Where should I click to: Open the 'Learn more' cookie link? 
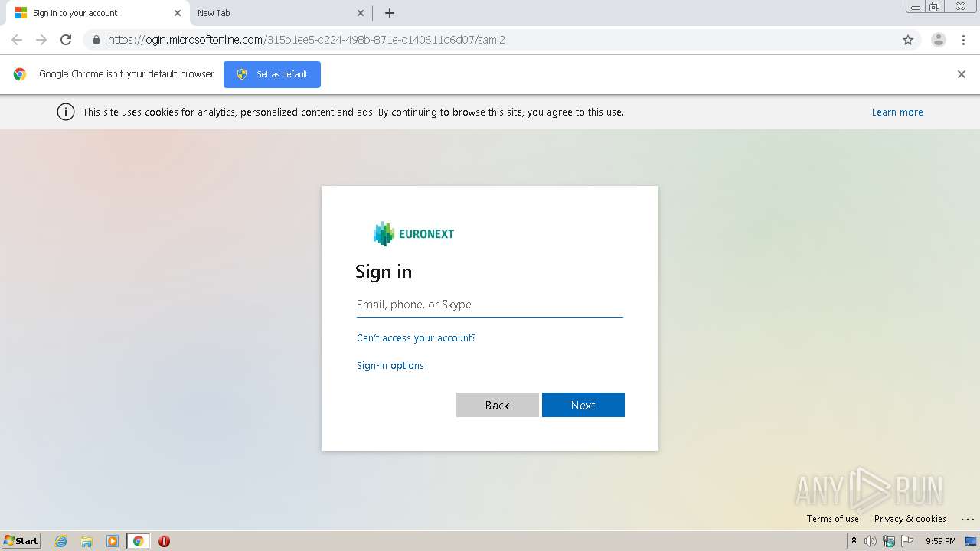[897, 112]
